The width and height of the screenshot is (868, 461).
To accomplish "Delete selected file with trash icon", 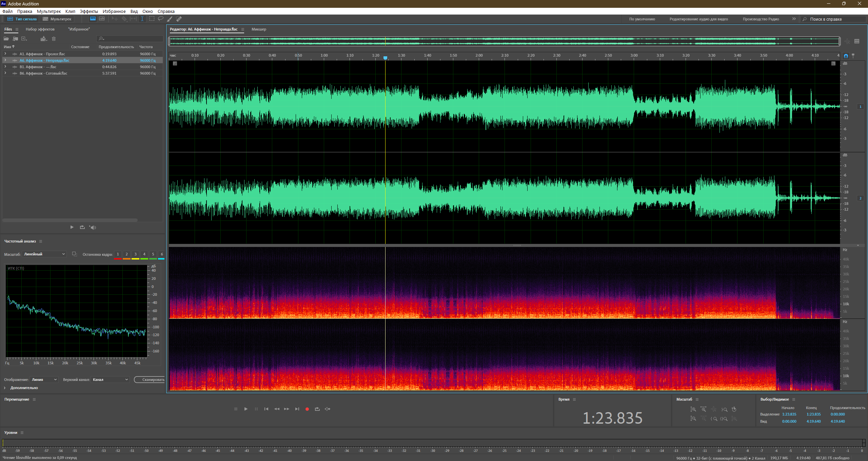I will pos(54,39).
